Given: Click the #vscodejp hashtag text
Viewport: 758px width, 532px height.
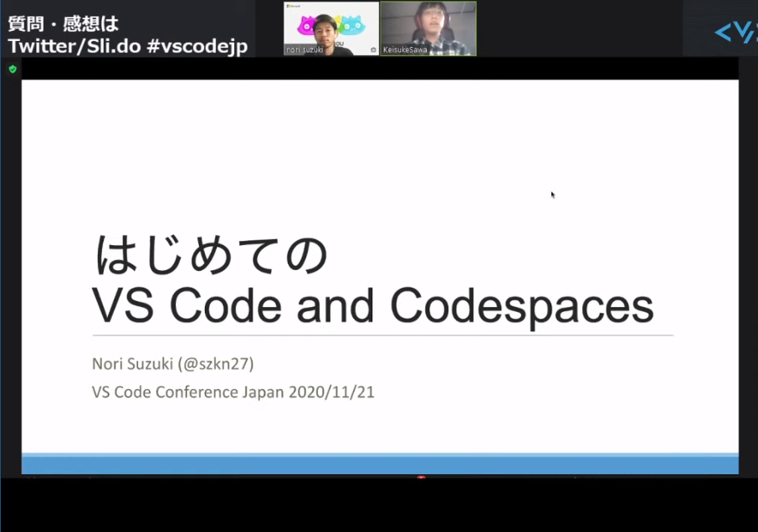Looking at the screenshot, I should tap(197, 46).
